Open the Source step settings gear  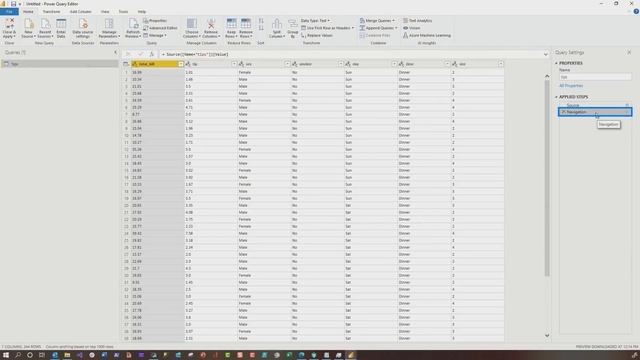(x=627, y=105)
